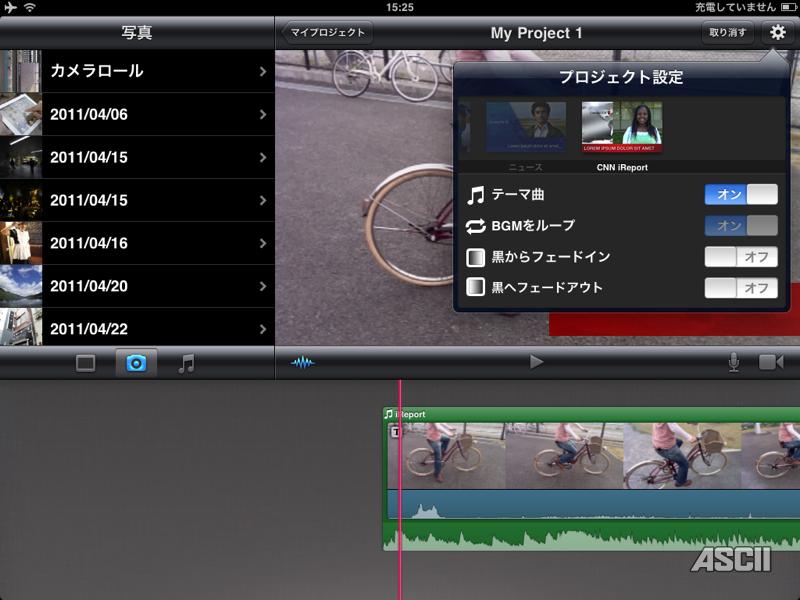Go back to マイプロジェクト

(x=325, y=33)
